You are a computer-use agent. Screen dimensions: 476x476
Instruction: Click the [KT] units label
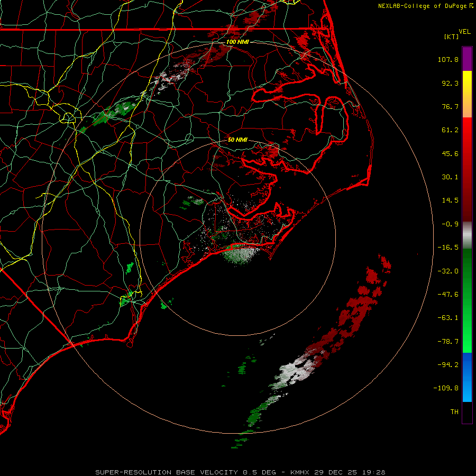point(452,36)
